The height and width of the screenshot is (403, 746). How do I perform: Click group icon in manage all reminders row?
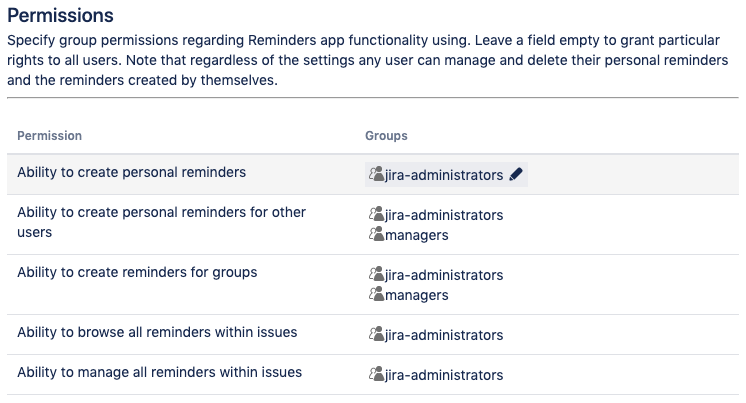[x=377, y=375]
